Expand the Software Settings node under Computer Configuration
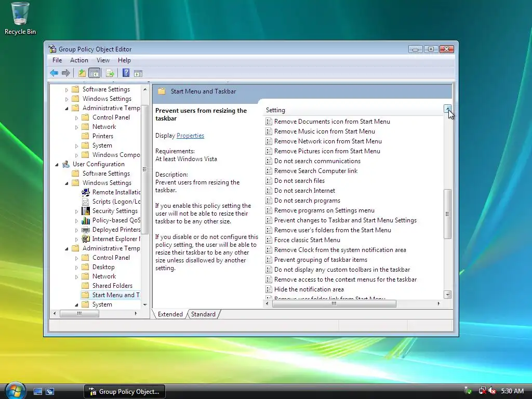The width and height of the screenshot is (532, 399). click(66, 89)
